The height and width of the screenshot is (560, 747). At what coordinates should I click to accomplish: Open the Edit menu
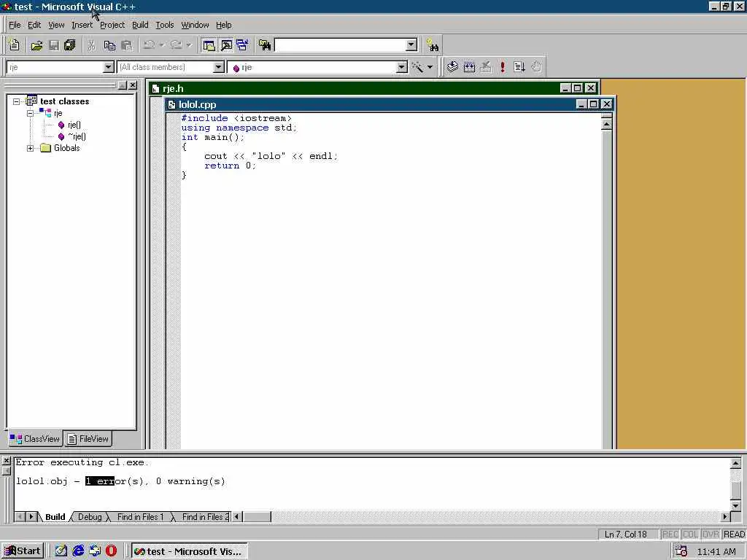click(x=34, y=25)
